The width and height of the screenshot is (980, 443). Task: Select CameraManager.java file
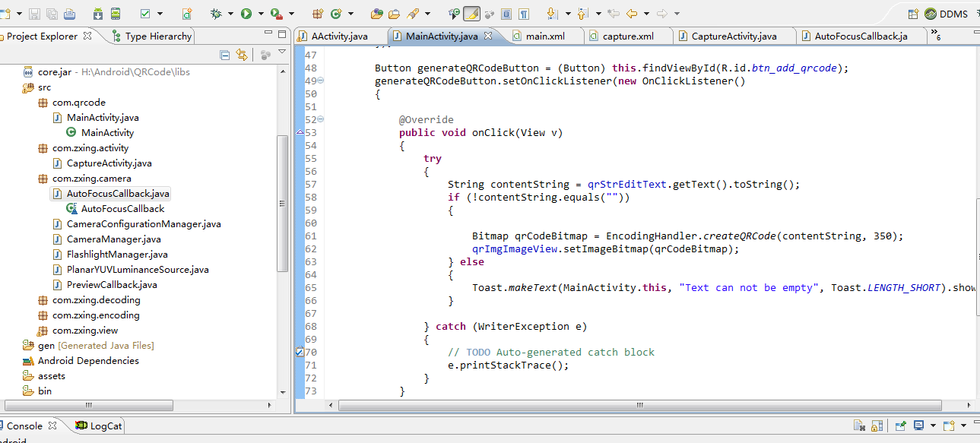[x=114, y=239]
